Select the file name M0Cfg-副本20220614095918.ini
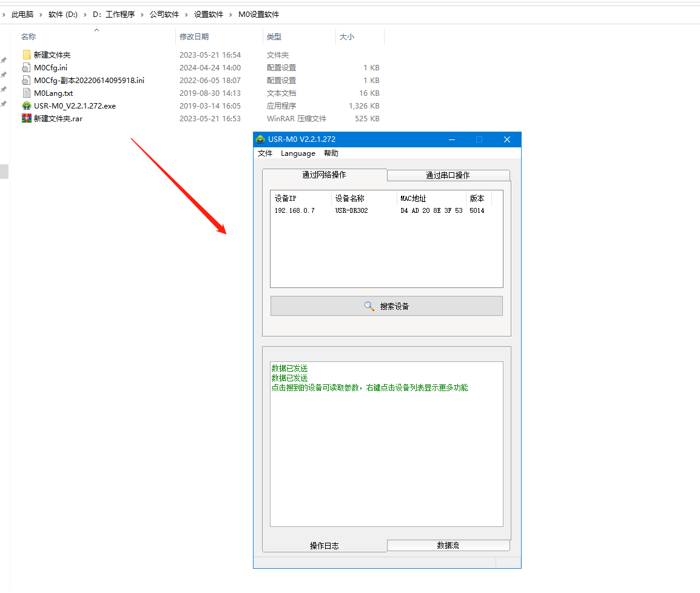Screen dimensions: 700x593 pyautogui.click(x=89, y=80)
